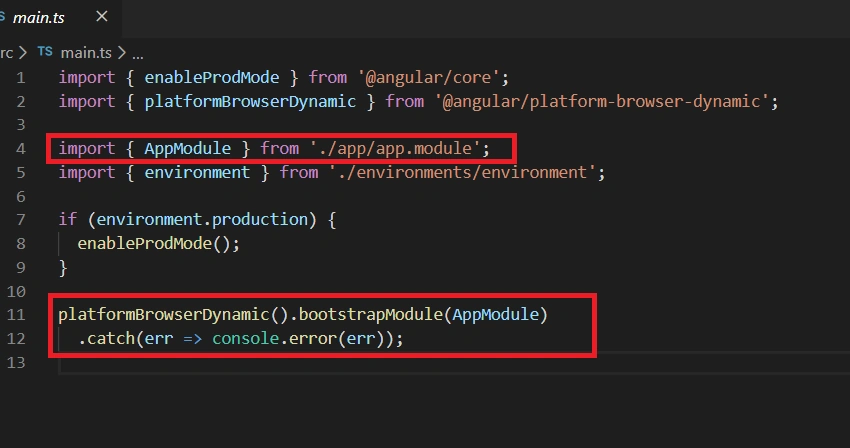Place cursor on empty line 13
The width and height of the screenshot is (850, 448).
tap(454, 362)
